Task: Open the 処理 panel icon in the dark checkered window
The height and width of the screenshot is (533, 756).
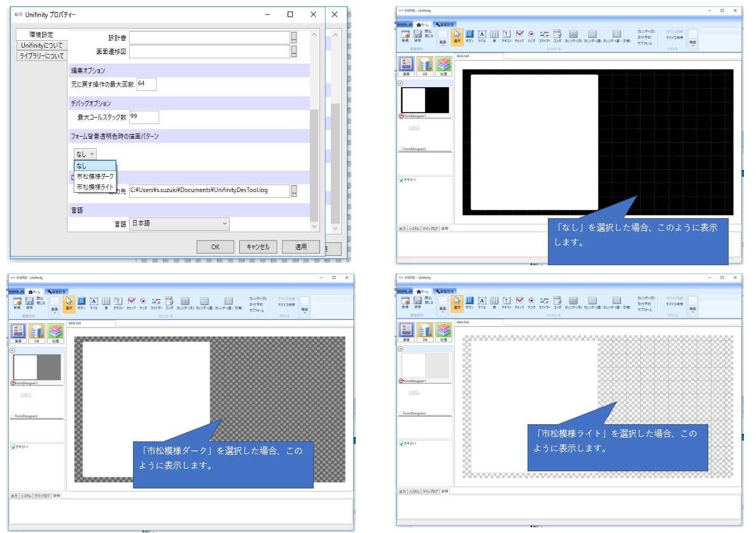Action: coord(56,331)
